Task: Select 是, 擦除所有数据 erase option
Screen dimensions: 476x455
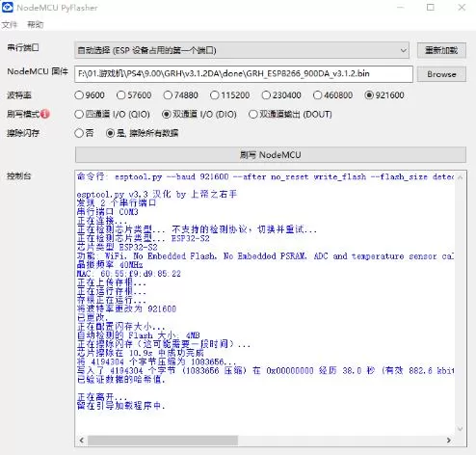Action: pyautogui.click(x=142, y=133)
